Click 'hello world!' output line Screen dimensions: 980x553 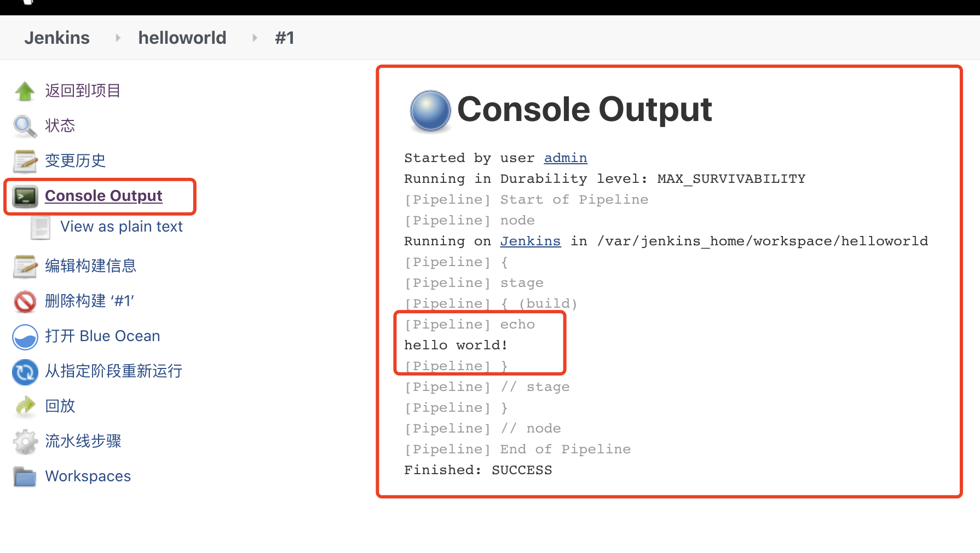[456, 345]
